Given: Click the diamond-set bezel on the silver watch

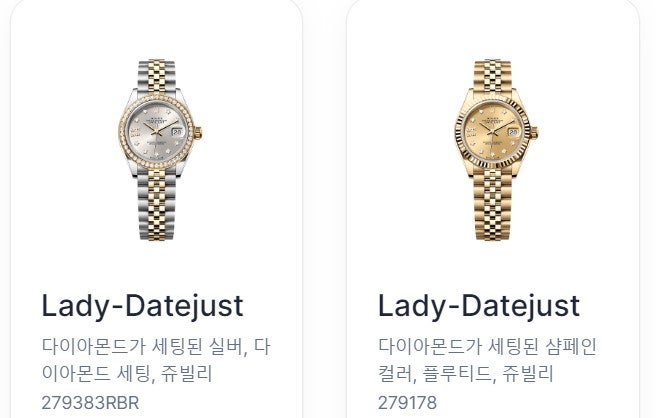Looking at the screenshot, I should [156, 99].
